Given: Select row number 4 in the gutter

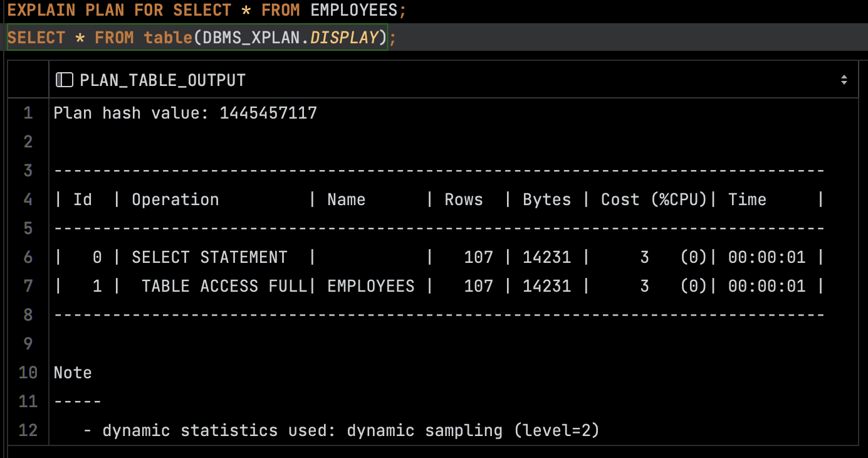Looking at the screenshot, I should (28, 200).
